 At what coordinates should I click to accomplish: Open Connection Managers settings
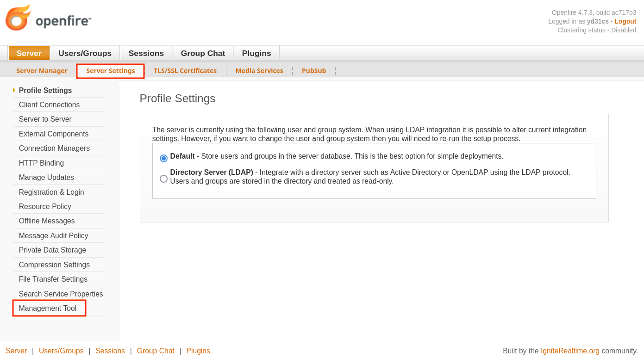point(54,148)
